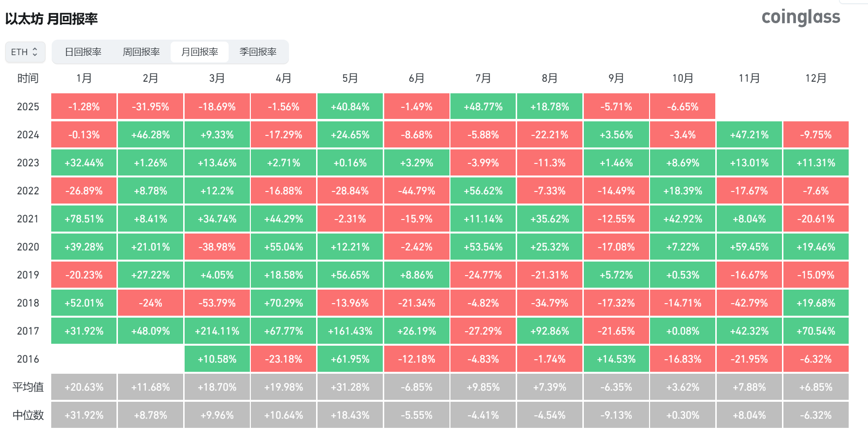Select the -53.79% cell in the 2018 row
The width and height of the screenshot is (868, 439).
[x=217, y=303]
